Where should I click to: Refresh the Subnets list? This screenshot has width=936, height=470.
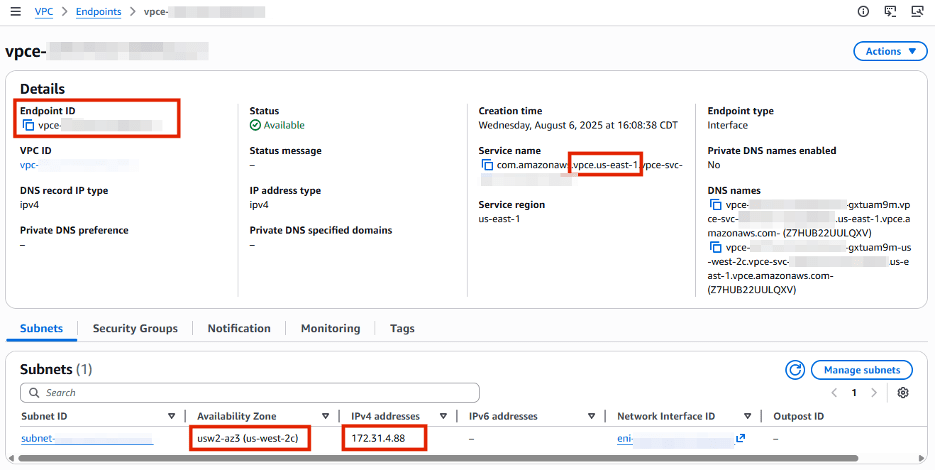point(795,370)
